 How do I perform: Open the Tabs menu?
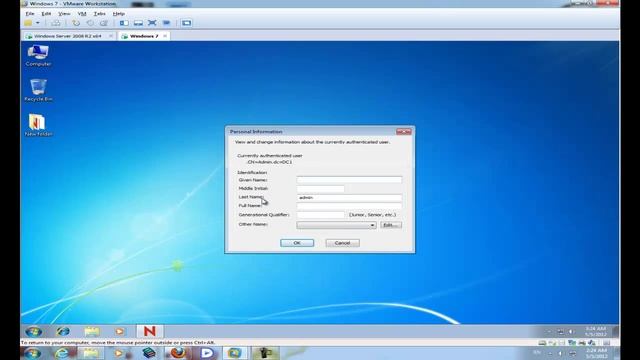pos(100,13)
